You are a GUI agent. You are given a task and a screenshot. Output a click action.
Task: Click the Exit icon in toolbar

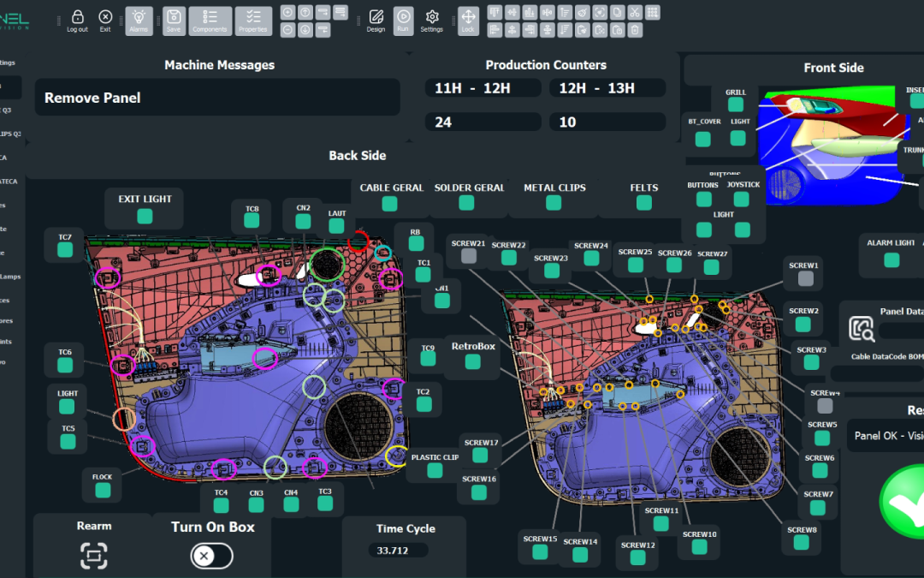[x=105, y=20]
